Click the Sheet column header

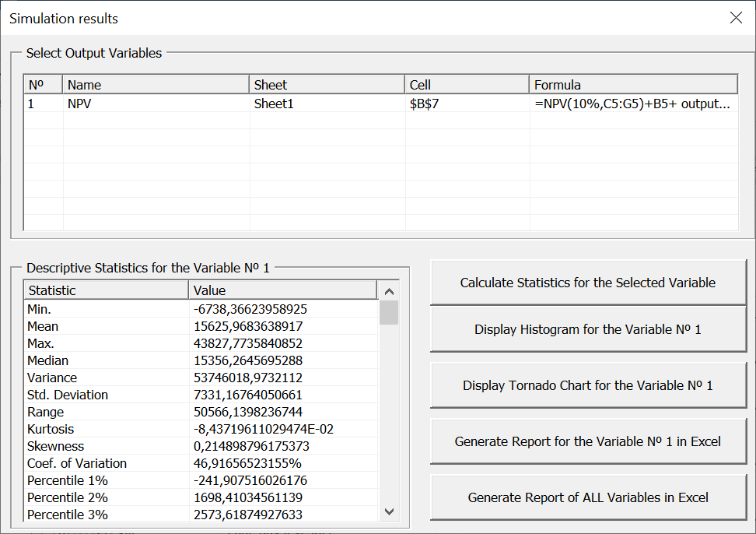click(327, 85)
